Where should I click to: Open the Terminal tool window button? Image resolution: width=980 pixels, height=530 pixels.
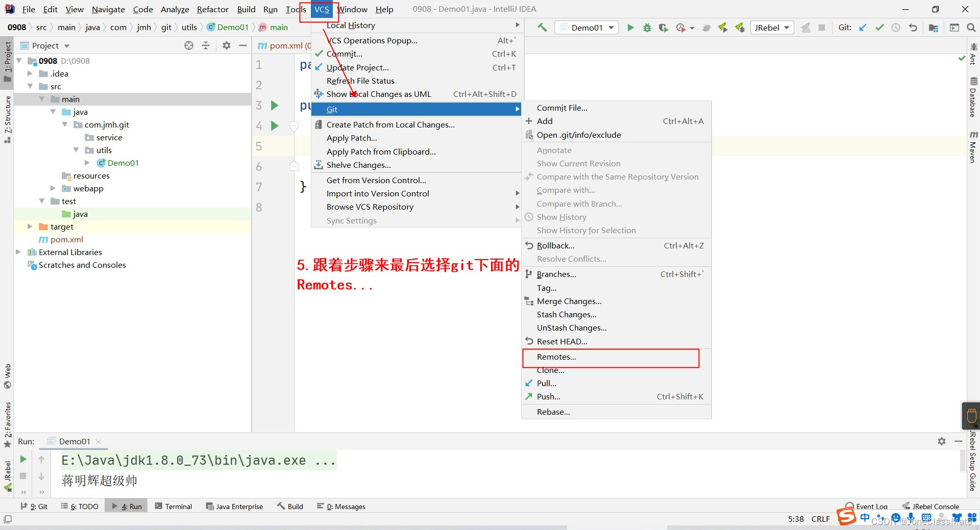174,507
